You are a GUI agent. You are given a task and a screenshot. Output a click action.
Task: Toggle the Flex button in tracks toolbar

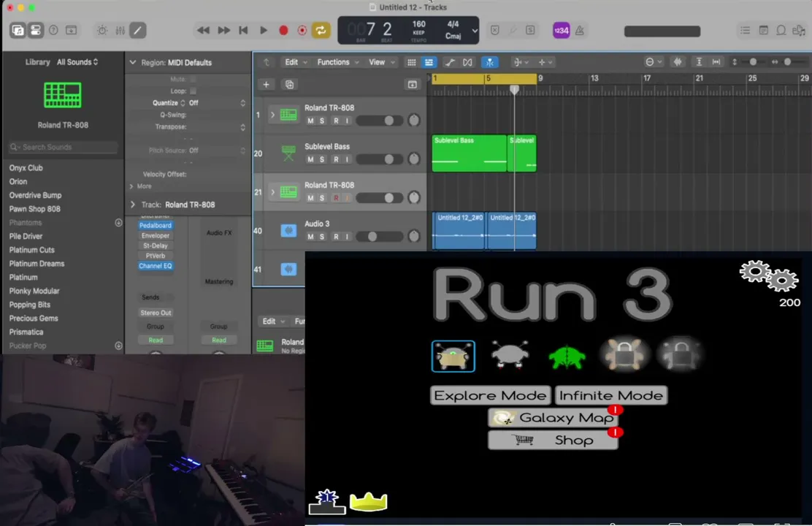pyautogui.click(x=467, y=62)
